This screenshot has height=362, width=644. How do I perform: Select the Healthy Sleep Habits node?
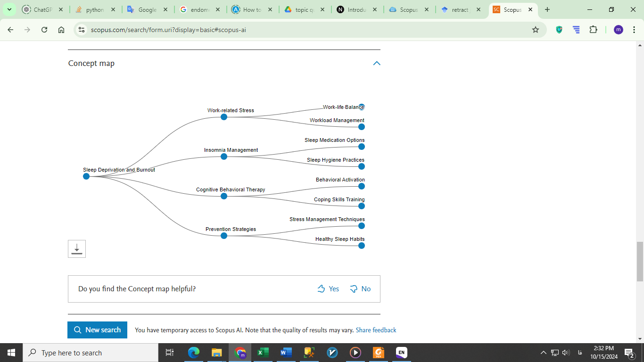362,246
